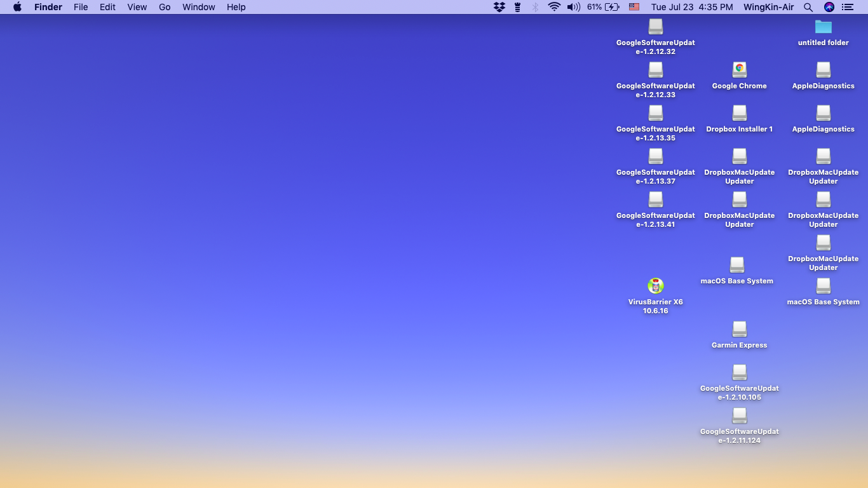Select the GoogleSoftwareUpdate-1.2.12.33 disk icon
Image resolution: width=868 pixels, height=488 pixels.
point(656,70)
